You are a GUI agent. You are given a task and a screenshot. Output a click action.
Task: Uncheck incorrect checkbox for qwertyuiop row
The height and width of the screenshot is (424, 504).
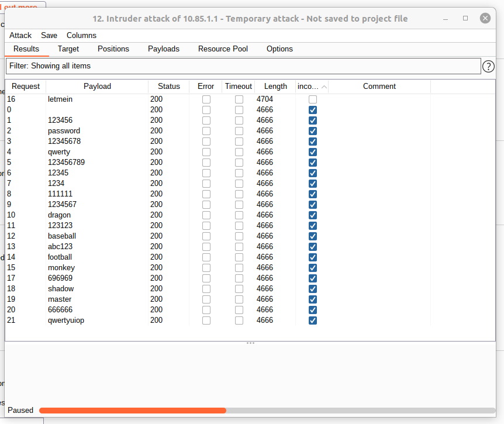coord(313,320)
